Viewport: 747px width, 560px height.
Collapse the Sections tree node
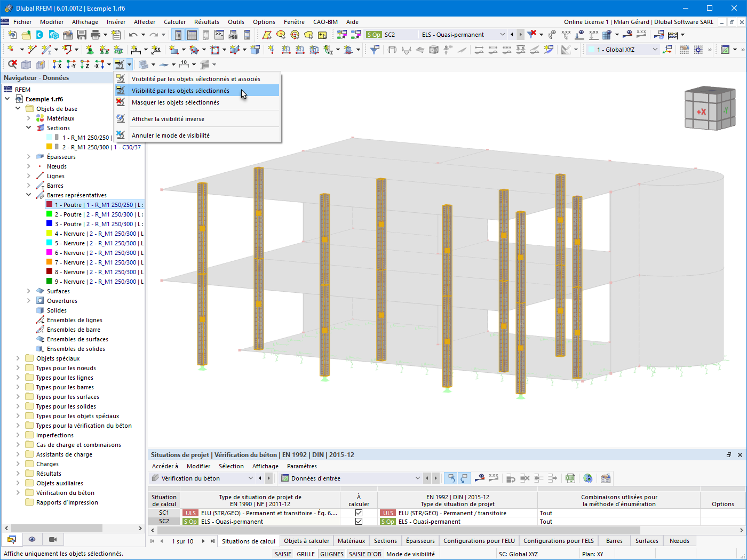pos(29,128)
